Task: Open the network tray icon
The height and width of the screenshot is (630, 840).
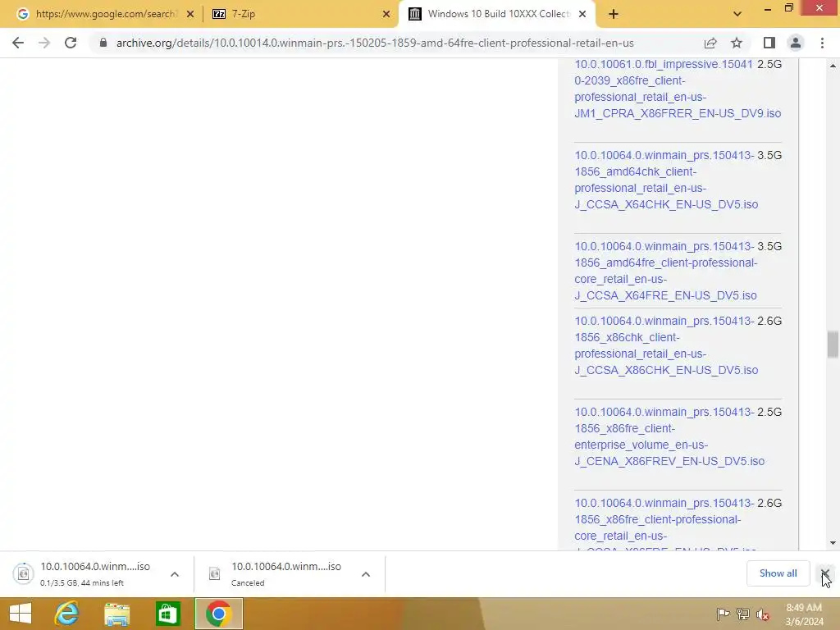Action: click(743, 614)
